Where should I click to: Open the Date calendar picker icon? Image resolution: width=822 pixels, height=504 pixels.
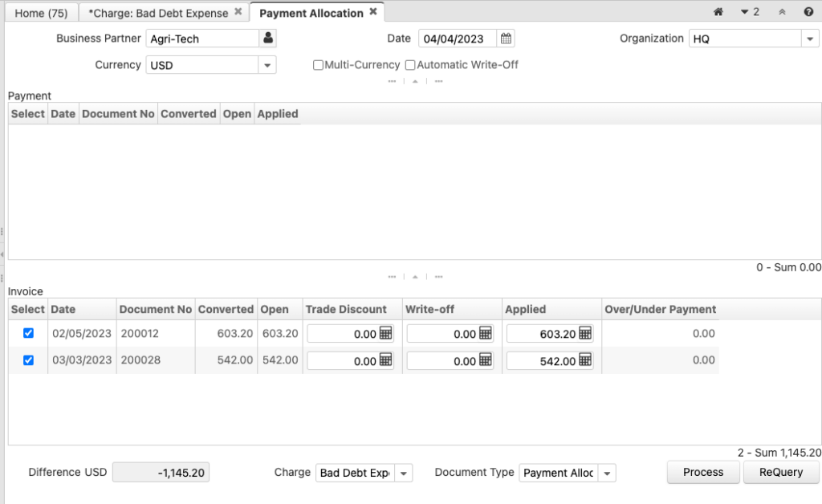506,39
